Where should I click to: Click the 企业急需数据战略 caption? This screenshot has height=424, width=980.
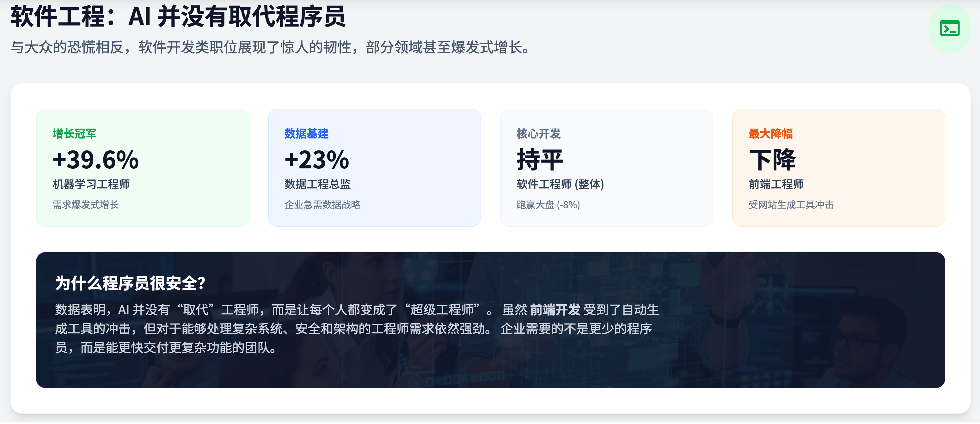[322, 205]
